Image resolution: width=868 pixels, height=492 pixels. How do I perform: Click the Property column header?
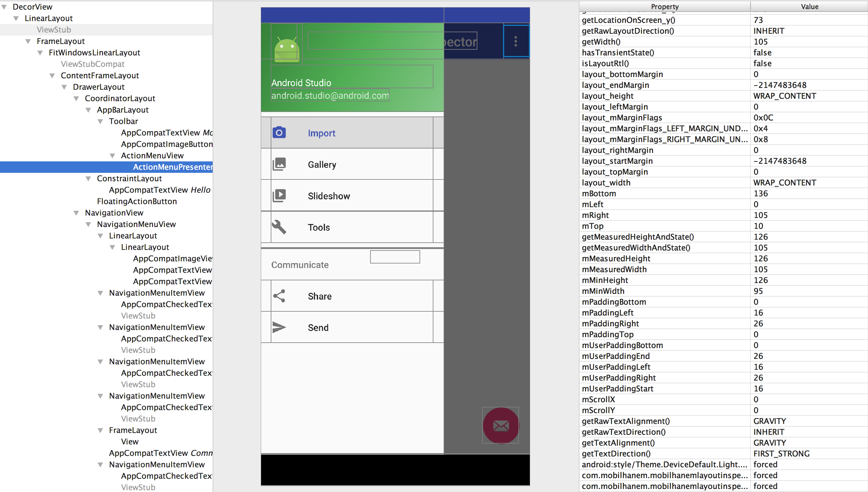click(664, 6)
